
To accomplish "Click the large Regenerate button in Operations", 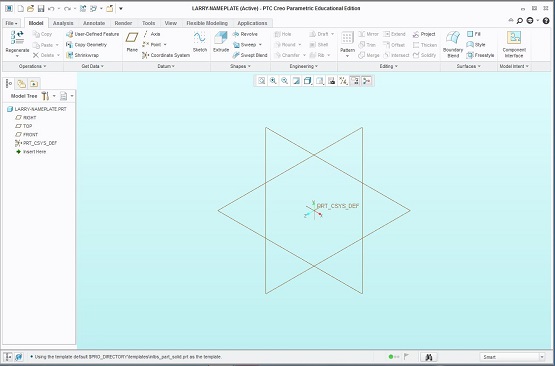I will (x=17, y=43).
